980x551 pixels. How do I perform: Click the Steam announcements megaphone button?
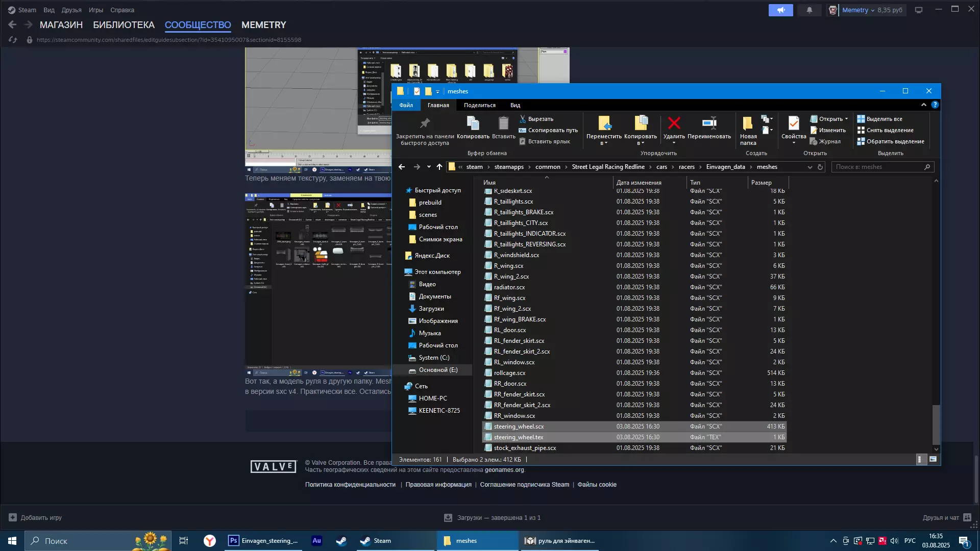pos(780,10)
